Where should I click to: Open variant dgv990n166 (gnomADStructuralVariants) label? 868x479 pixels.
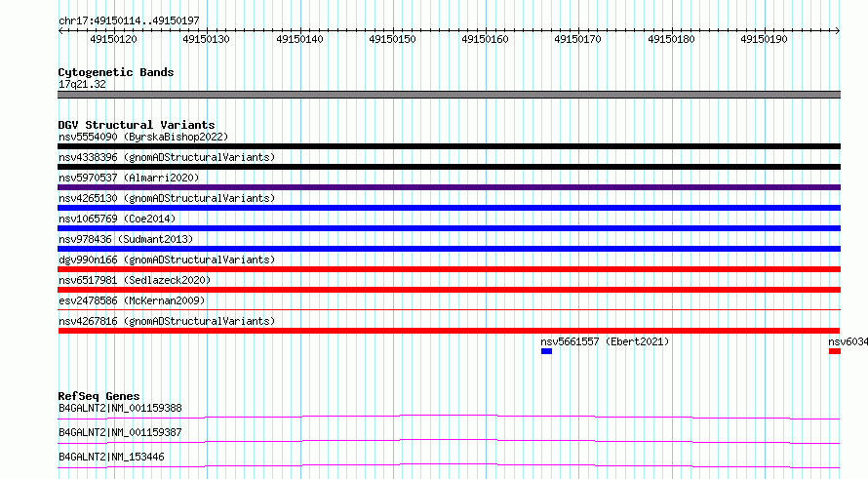click(167, 259)
